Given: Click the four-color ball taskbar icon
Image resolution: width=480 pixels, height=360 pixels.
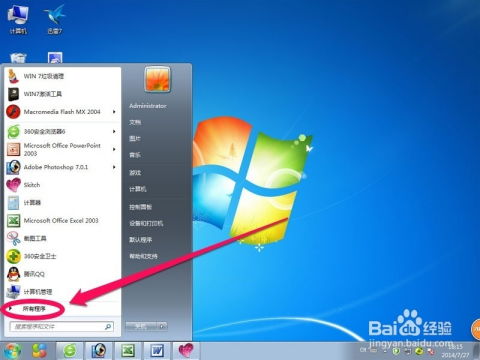Looking at the screenshot, I should tap(39, 351).
